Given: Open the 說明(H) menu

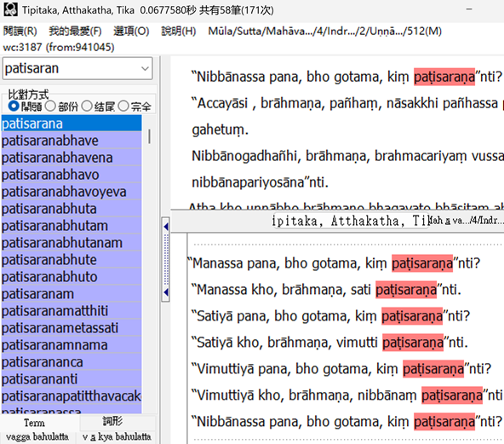Looking at the screenshot, I should tap(179, 32).
